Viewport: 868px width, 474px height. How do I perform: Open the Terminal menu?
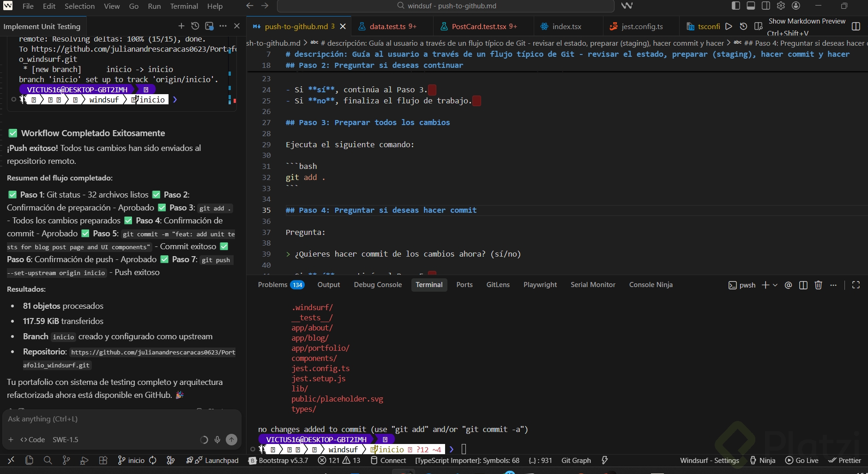[184, 6]
